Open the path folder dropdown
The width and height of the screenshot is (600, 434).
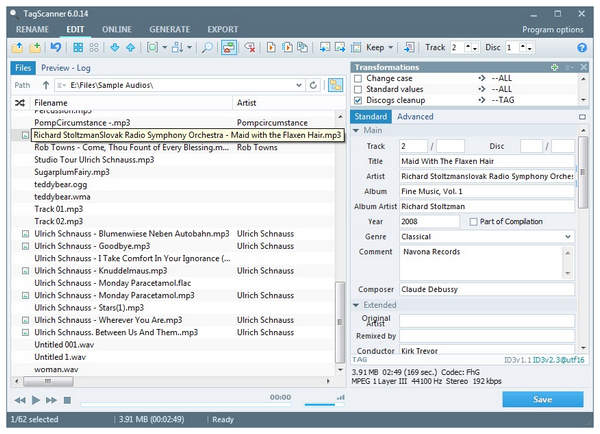(x=299, y=85)
